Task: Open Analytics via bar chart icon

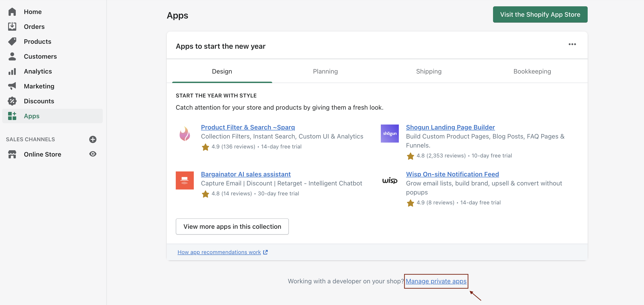Action: pos(12,71)
